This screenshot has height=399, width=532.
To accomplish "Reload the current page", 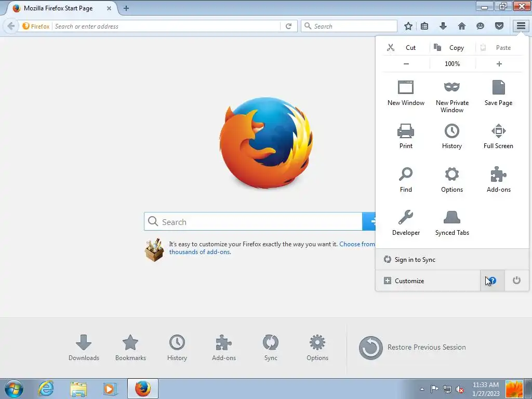I will tap(288, 26).
